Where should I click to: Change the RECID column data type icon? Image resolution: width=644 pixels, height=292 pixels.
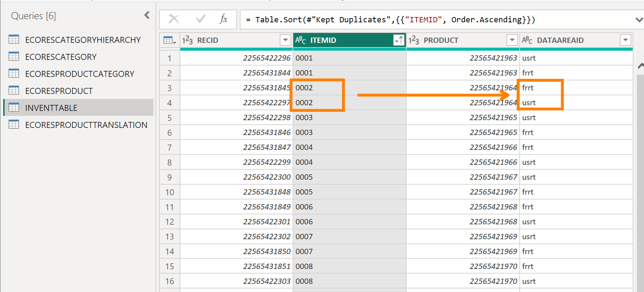coord(187,40)
